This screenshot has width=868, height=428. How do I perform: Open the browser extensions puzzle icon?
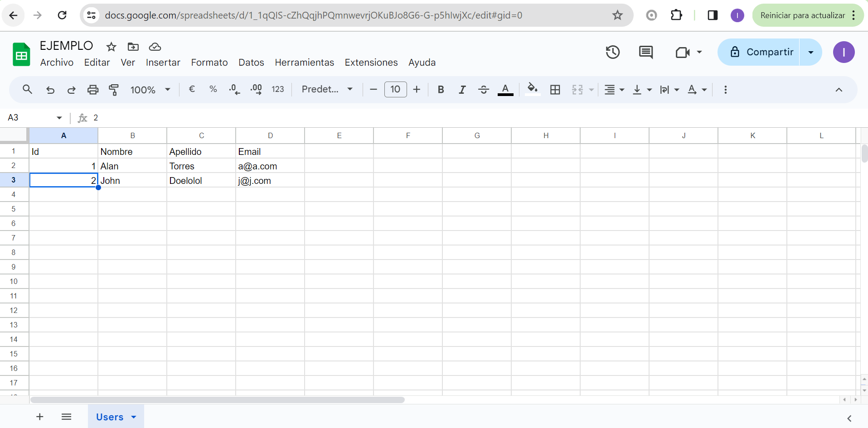(x=676, y=15)
